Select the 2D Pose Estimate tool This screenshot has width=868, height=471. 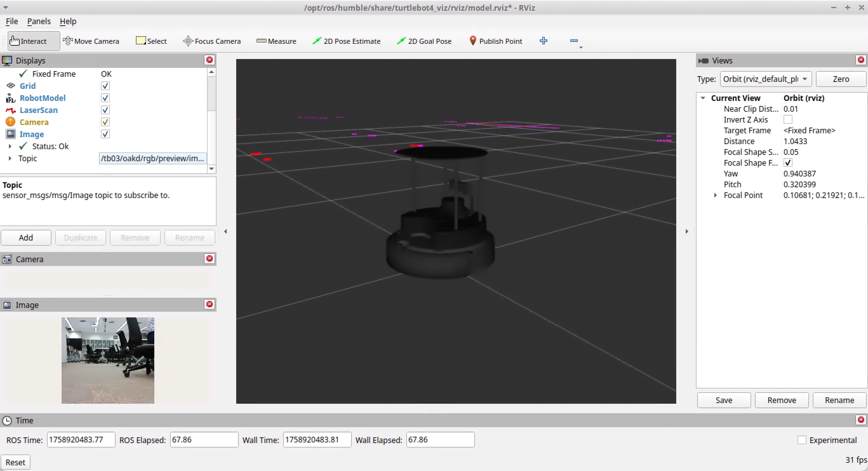coord(346,41)
